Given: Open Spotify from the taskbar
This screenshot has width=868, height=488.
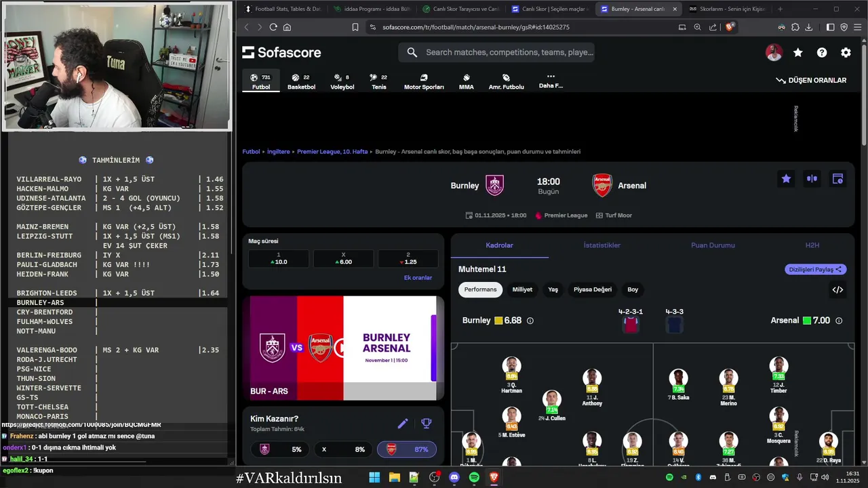Looking at the screenshot, I should coord(474,477).
